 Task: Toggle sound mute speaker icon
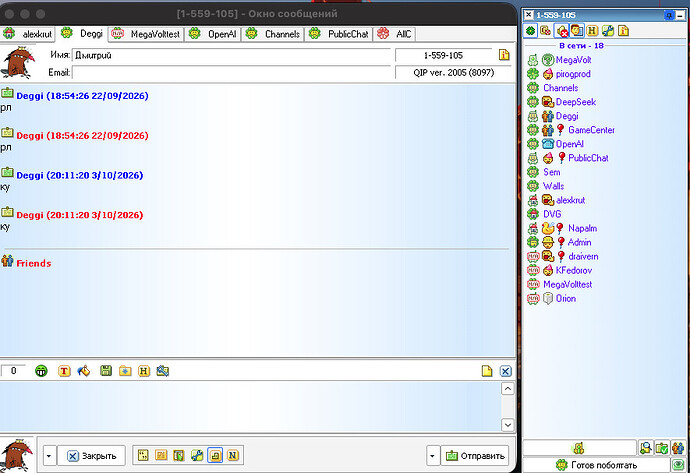(x=562, y=30)
